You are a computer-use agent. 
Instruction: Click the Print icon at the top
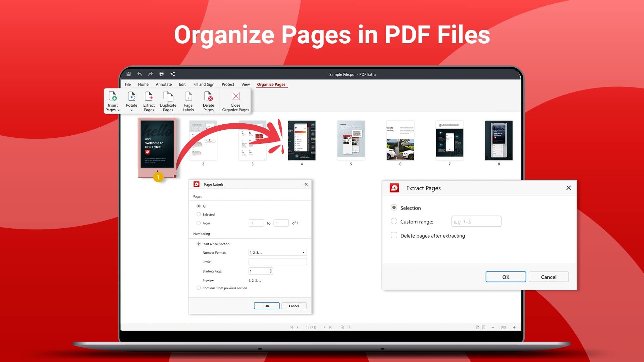click(161, 74)
